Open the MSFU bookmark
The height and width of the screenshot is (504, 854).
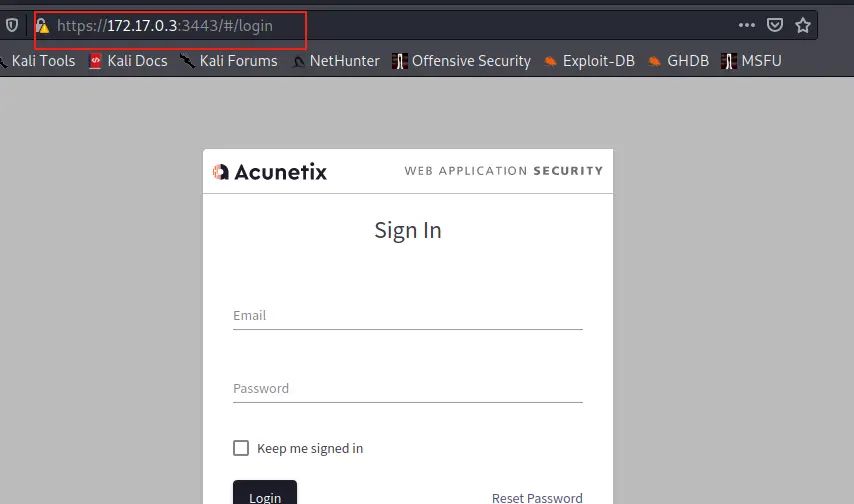pos(751,60)
